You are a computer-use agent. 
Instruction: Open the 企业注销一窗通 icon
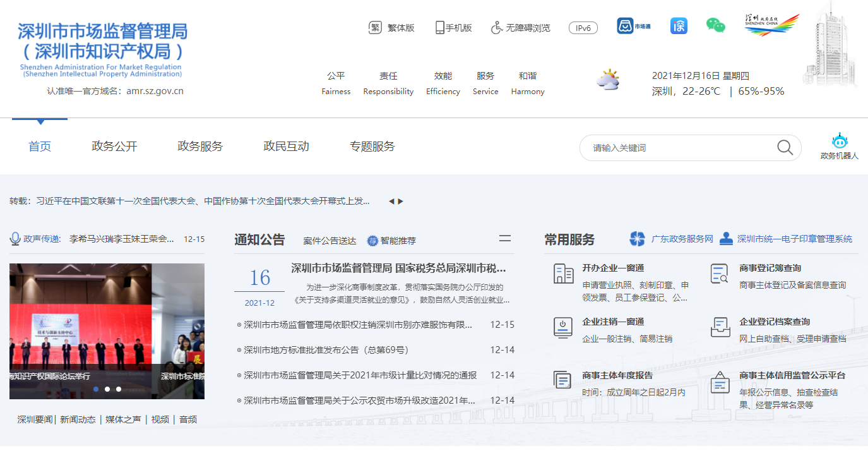(x=563, y=327)
